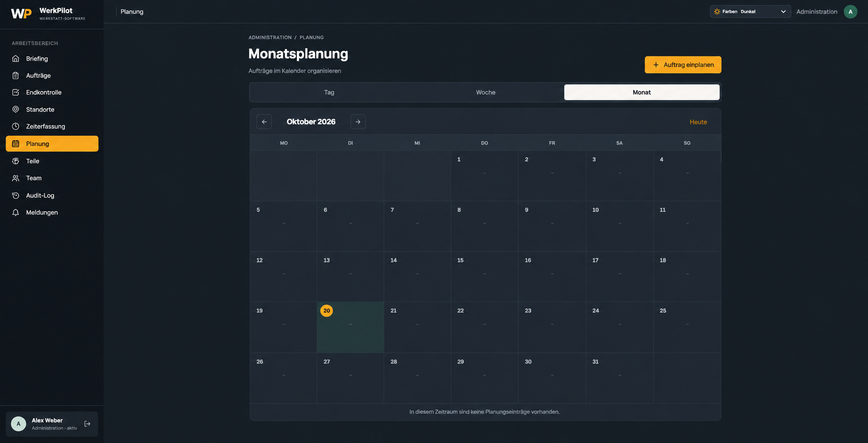Select day 15 in the calendar
This screenshot has height=443, width=868.
pyautogui.click(x=484, y=277)
